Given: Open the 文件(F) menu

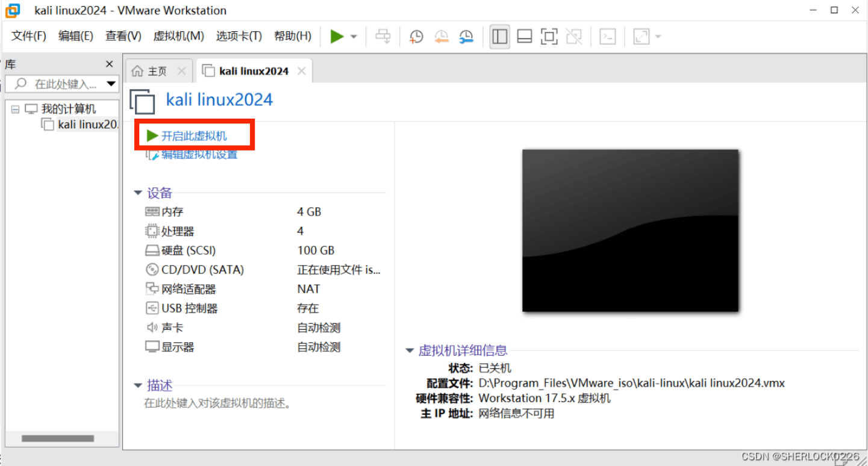Looking at the screenshot, I should [x=29, y=36].
